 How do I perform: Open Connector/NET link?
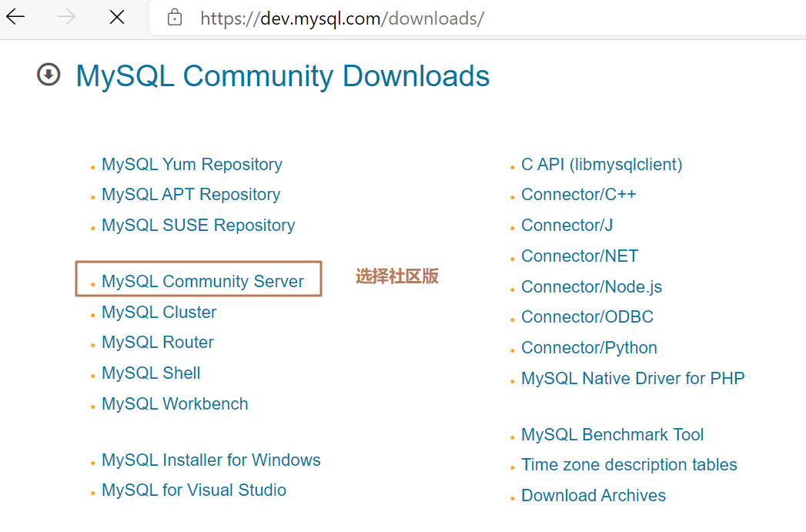point(580,256)
